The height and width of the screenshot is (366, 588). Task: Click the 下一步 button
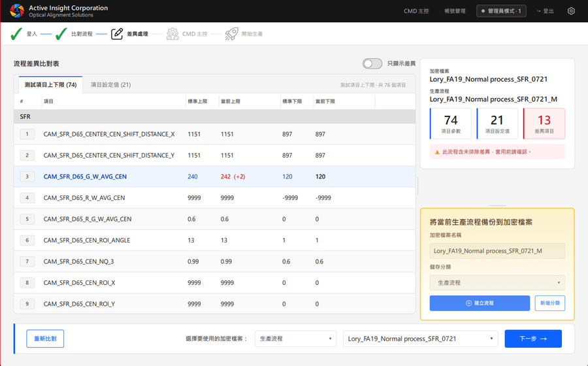[533, 339]
